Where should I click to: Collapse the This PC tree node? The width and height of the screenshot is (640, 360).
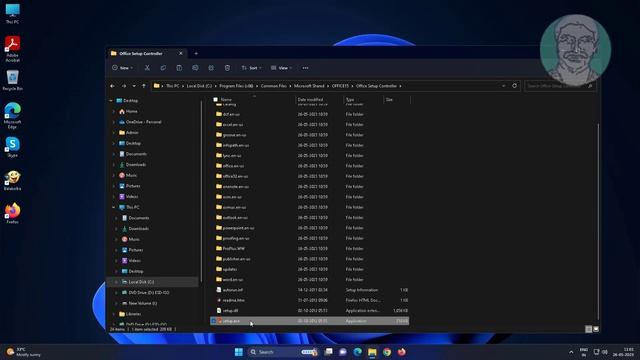pos(113,207)
